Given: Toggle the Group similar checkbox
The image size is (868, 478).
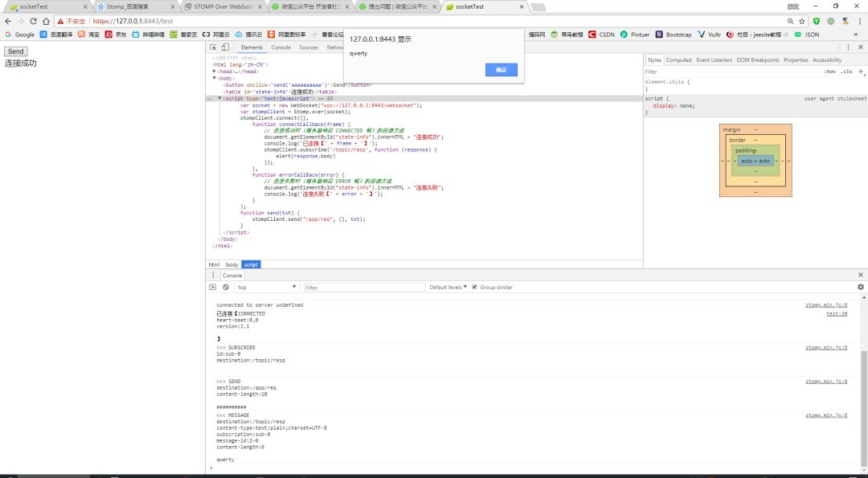Looking at the screenshot, I should click(x=474, y=287).
